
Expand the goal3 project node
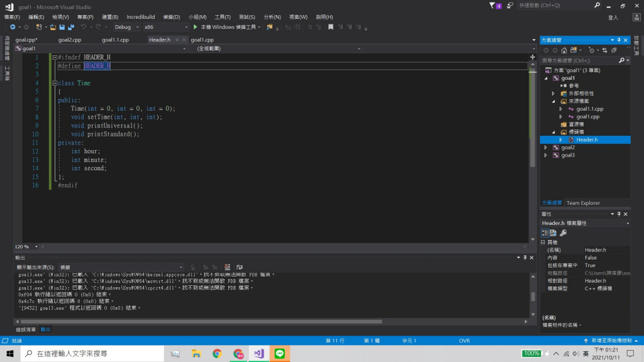click(x=546, y=155)
